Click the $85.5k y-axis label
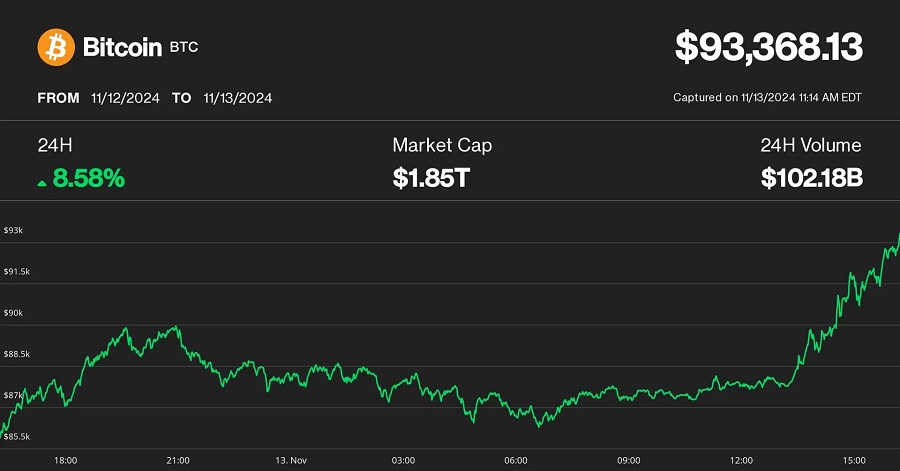Image resolution: width=900 pixels, height=471 pixels. click(x=17, y=437)
